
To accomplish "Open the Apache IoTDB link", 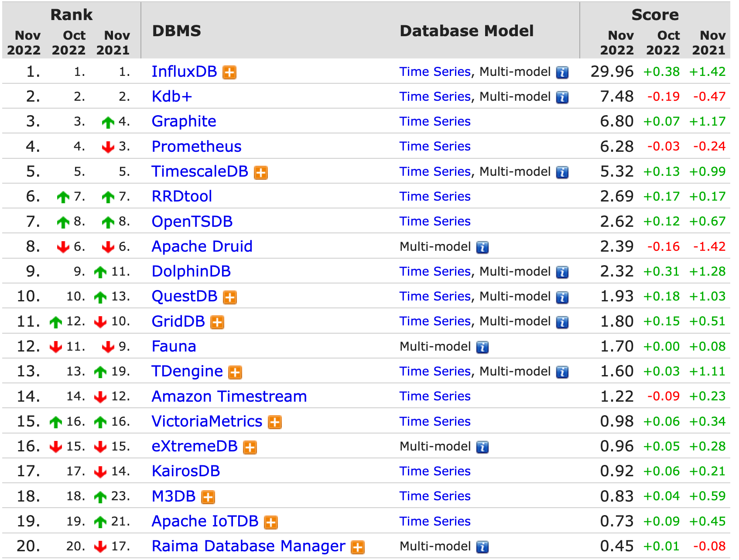I will (205, 521).
